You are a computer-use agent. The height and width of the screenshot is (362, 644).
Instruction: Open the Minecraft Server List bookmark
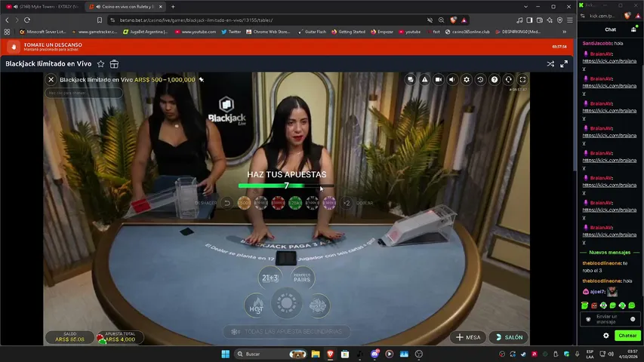coord(43,32)
